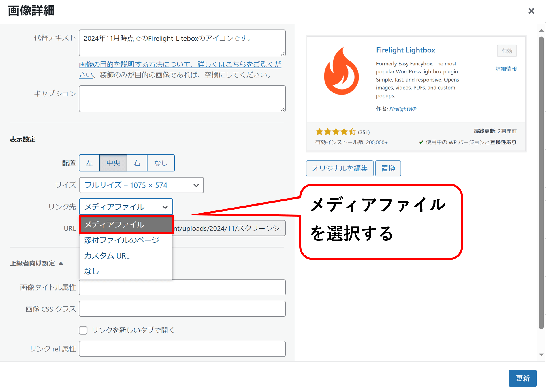The image size is (546, 392).
Task: Click the 代替テキスト text area
Action: point(182,43)
